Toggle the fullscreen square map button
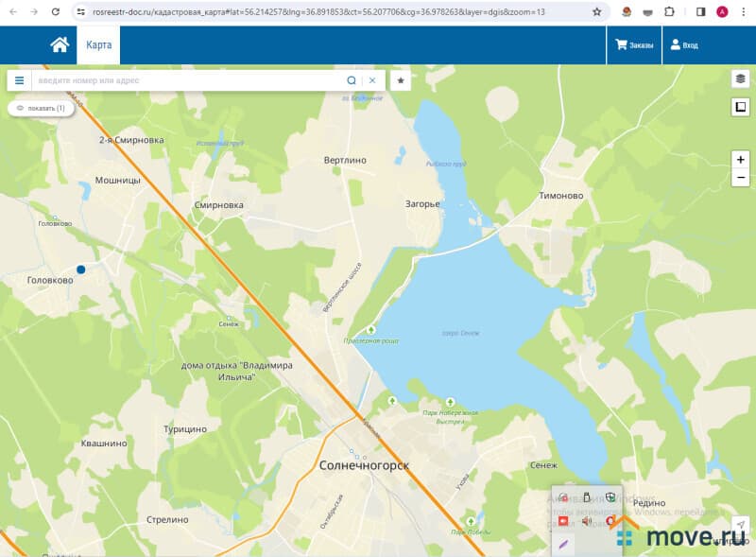The height and width of the screenshot is (557, 756). [740, 107]
